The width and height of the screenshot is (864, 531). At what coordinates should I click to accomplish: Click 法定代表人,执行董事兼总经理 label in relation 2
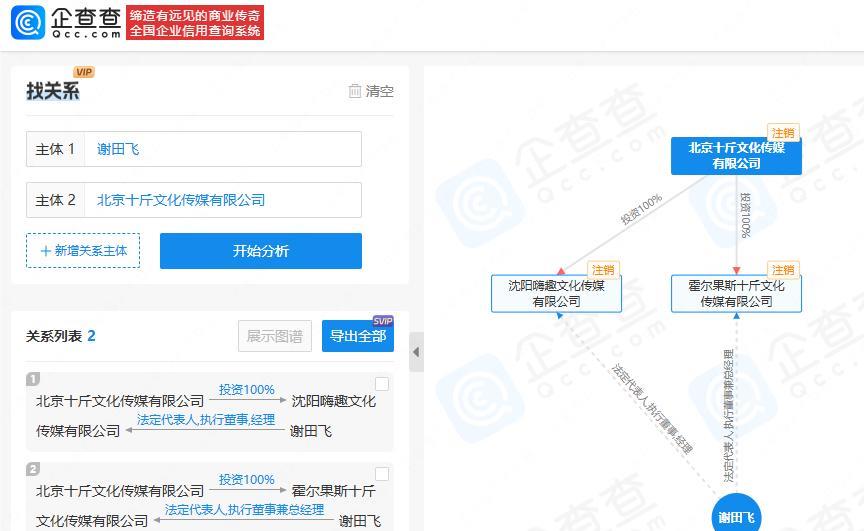(x=244, y=510)
